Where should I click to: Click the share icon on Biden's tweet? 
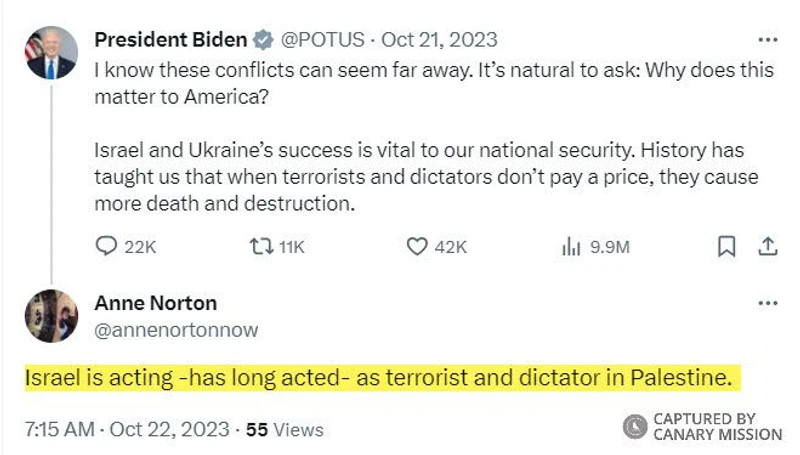pyautogui.click(x=767, y=246)
